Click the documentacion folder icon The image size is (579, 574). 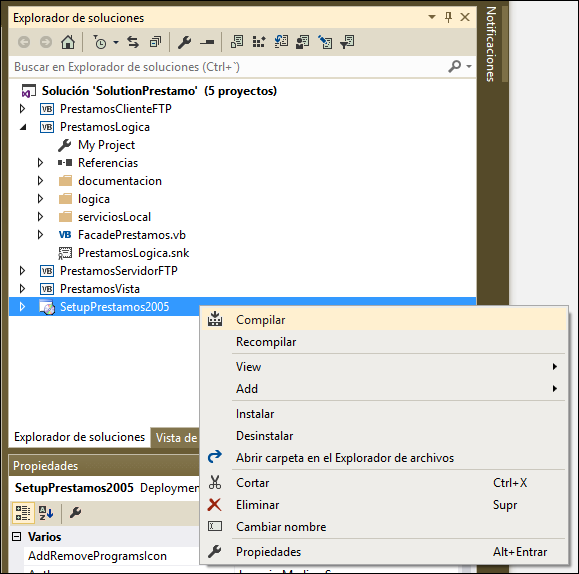(65, 181)
